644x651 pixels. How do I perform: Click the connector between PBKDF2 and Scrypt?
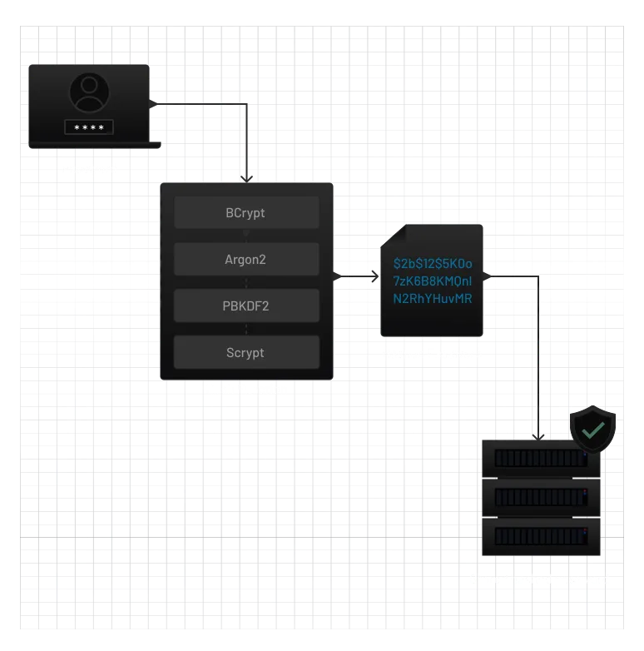[245, 330]
